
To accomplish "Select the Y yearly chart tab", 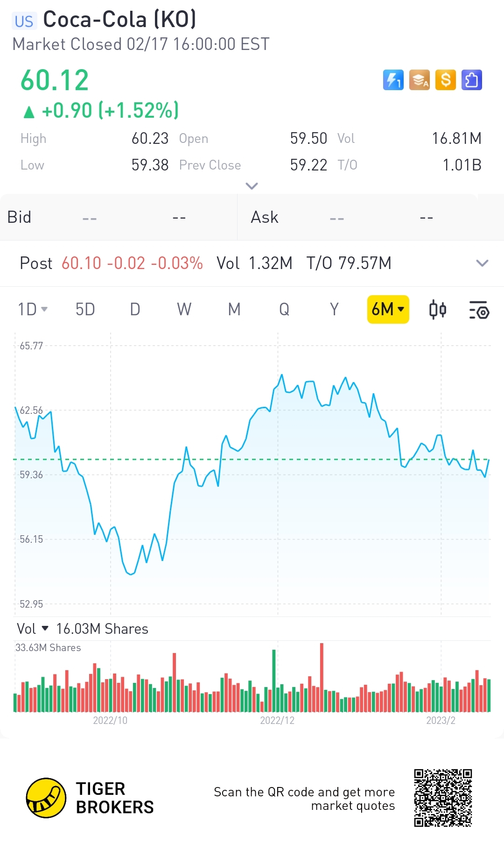I will (x=334, y=309).
